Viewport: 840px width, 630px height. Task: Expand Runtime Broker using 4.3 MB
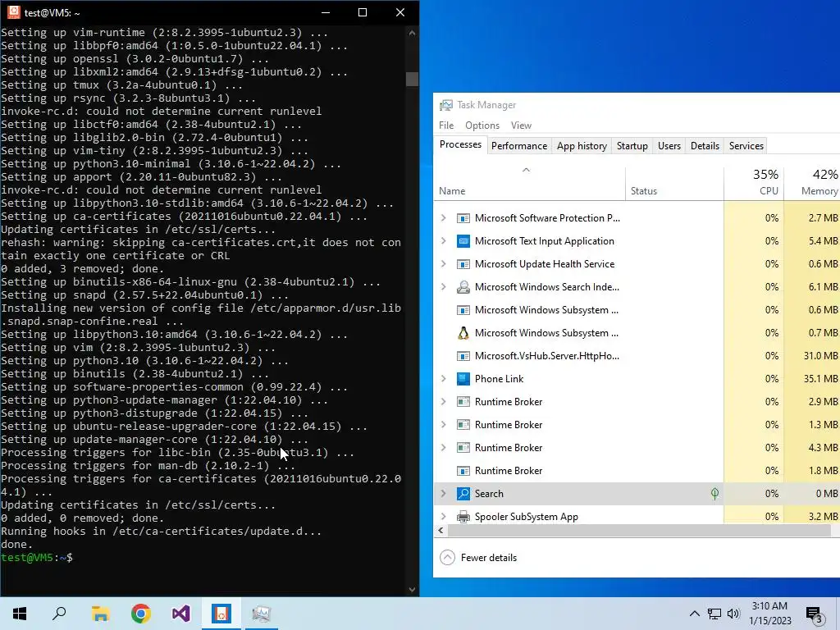(x=444, y=448)
